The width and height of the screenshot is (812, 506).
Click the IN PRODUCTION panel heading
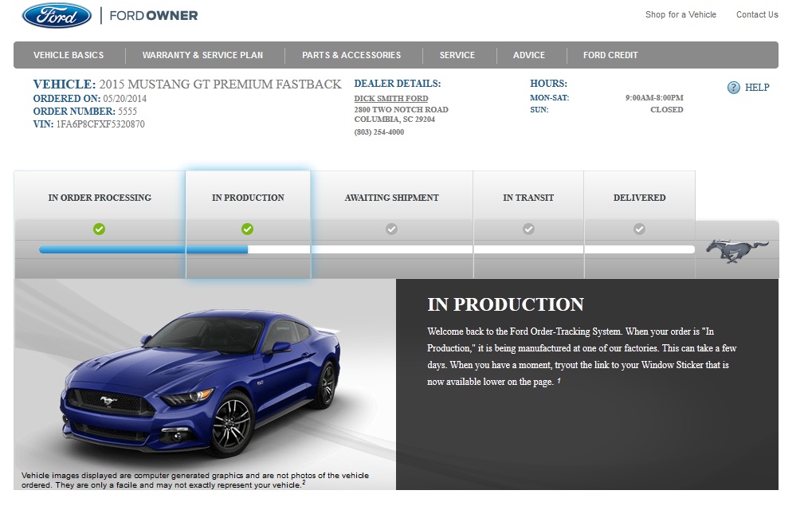(x=505, y=304)
